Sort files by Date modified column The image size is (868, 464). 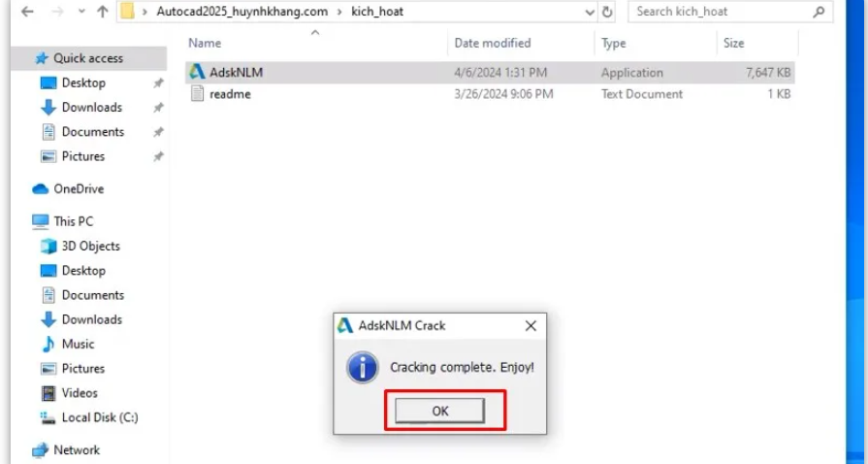[x=492, y=44]
